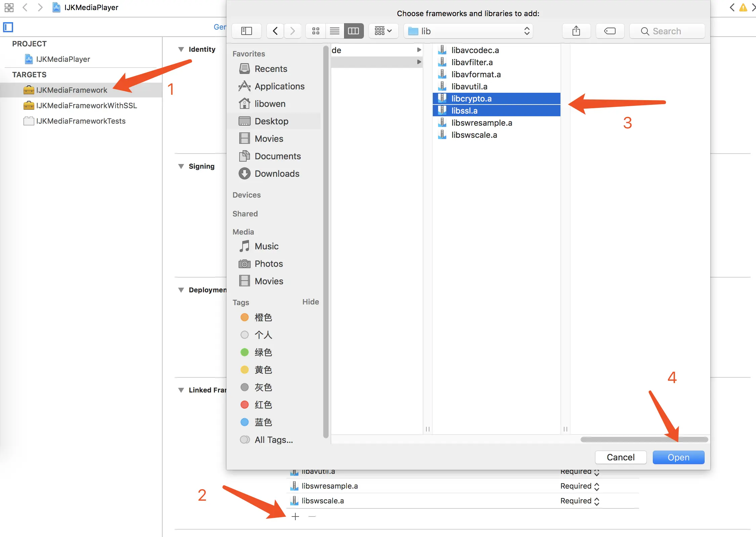
Task: Select Downloads in Favorites sidebar
Action: coord(277,174)
